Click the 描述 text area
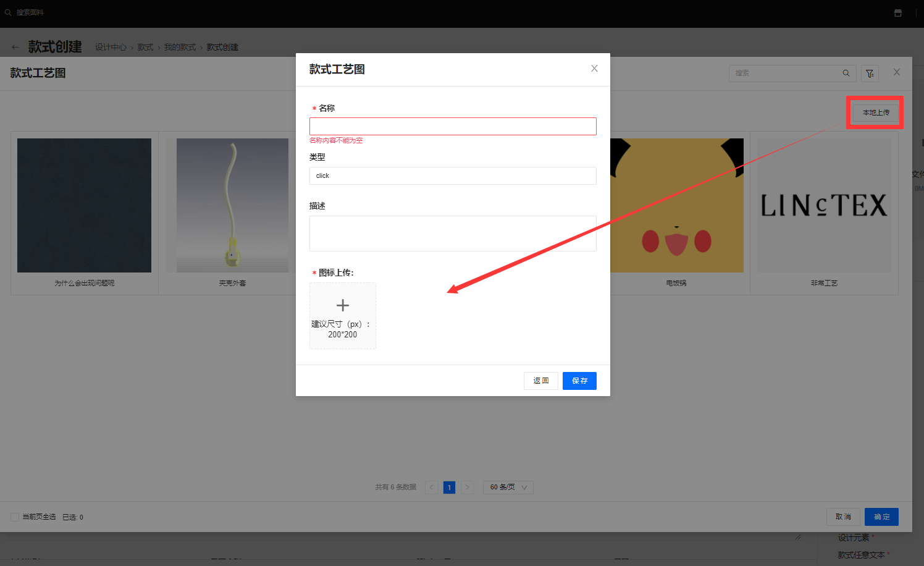This screenshot has height=566, width=924. click(453, 234)
